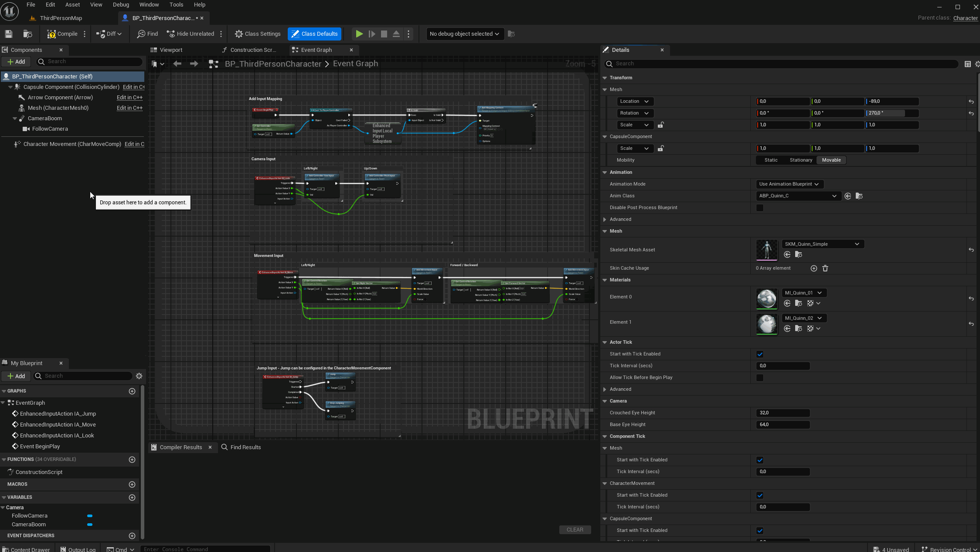Open the Debug menu

tap(121, 5)
